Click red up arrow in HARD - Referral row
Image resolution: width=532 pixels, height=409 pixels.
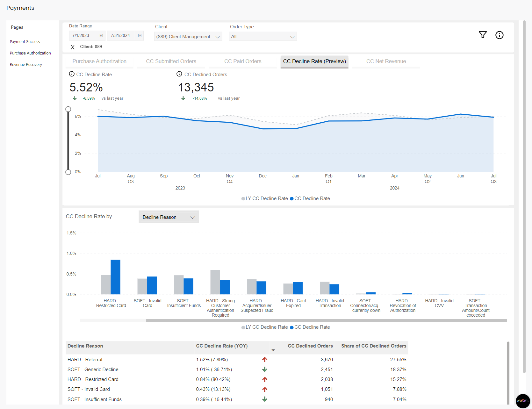[x=265, y=360]
